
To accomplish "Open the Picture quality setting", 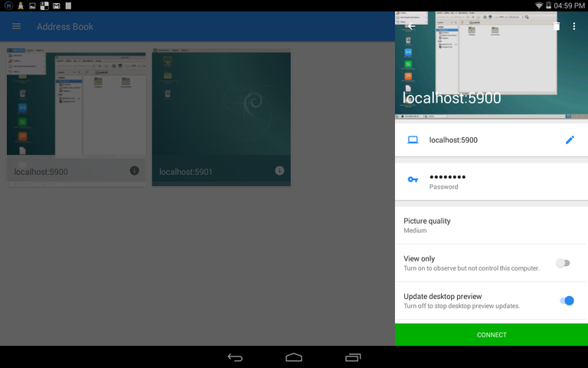I will click(492, 225).
